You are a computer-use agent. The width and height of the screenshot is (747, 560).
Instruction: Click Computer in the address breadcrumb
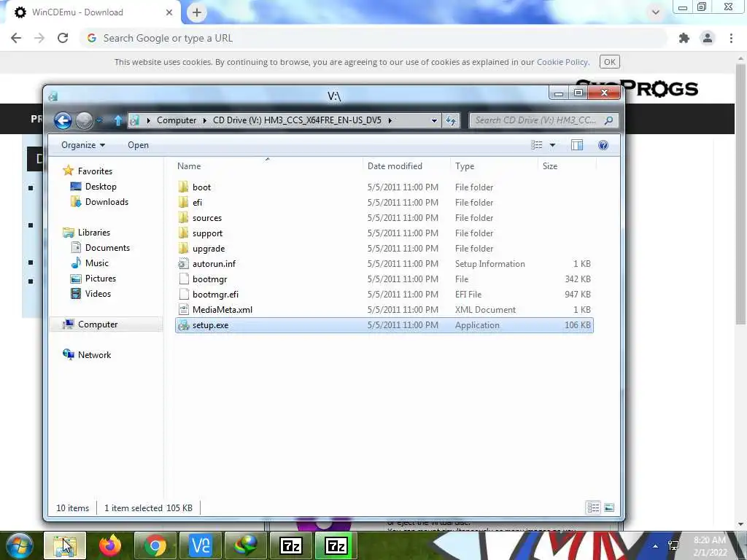pos(177,120)
